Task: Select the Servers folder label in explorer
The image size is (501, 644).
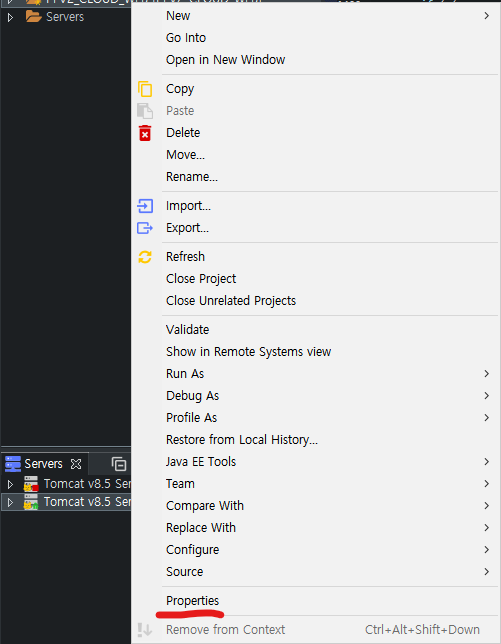Action: 65,17
